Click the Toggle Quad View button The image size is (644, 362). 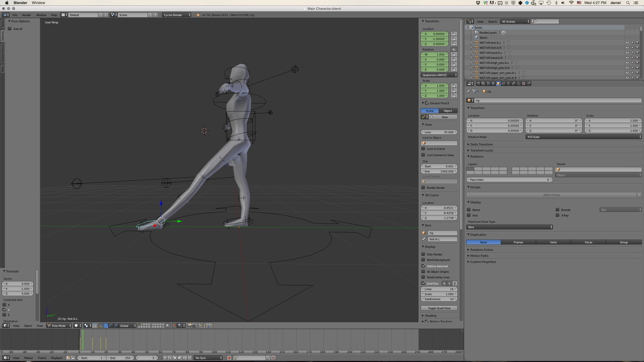click(x=439, y=308)
